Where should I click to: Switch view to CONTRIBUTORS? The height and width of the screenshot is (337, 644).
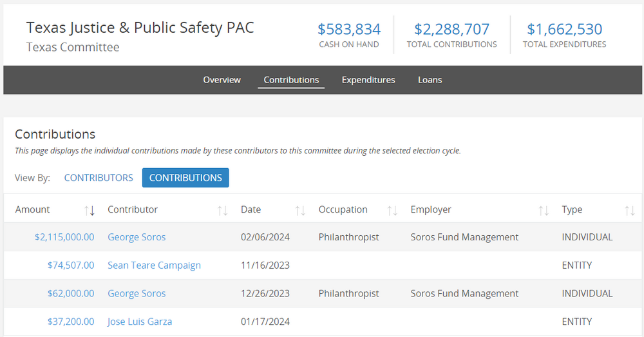99,178
